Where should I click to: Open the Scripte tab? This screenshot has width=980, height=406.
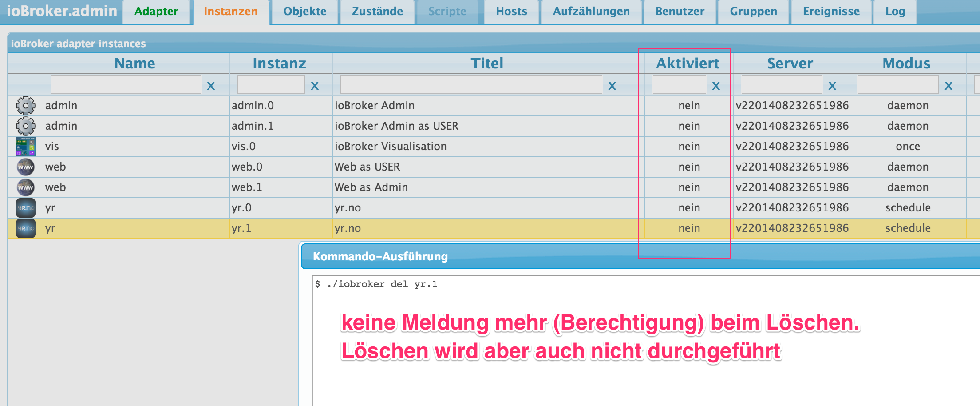point(447,12)
